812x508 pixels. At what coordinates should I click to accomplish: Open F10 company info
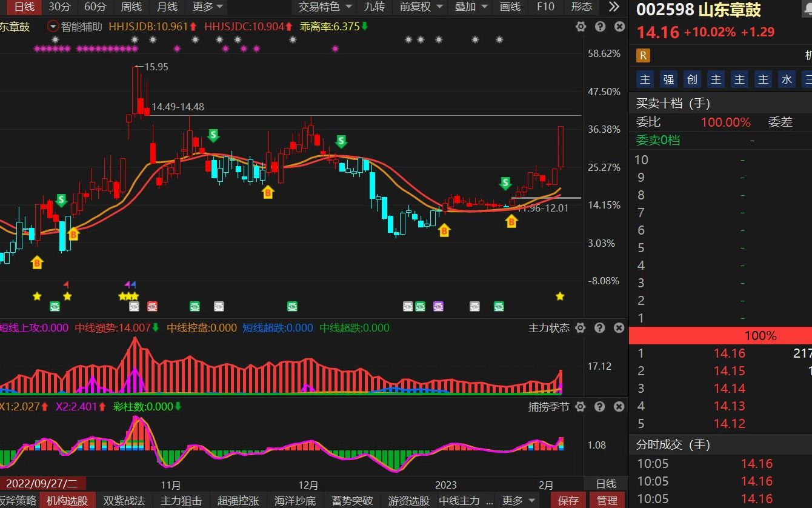[x=545, y=7]
